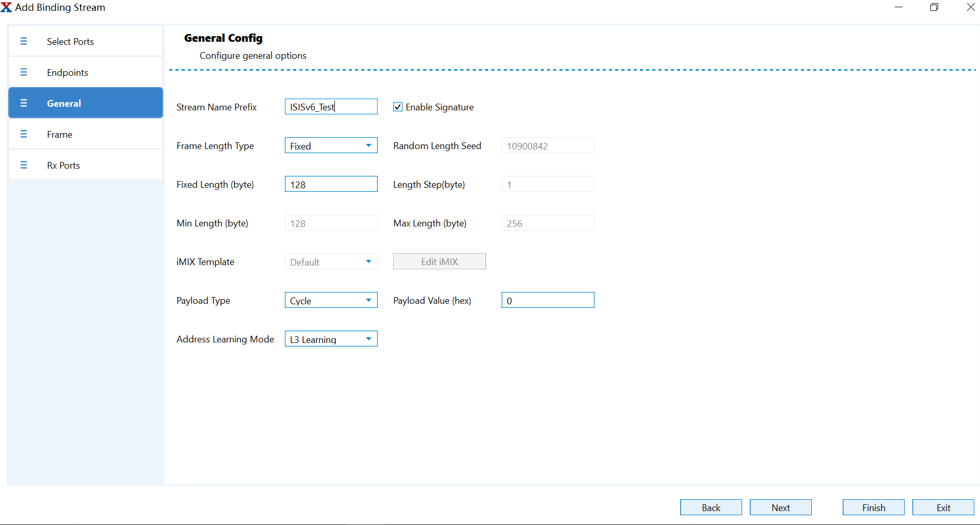Click the Stream Name Prefix field
Screen dimensions: 980x525
331,107
